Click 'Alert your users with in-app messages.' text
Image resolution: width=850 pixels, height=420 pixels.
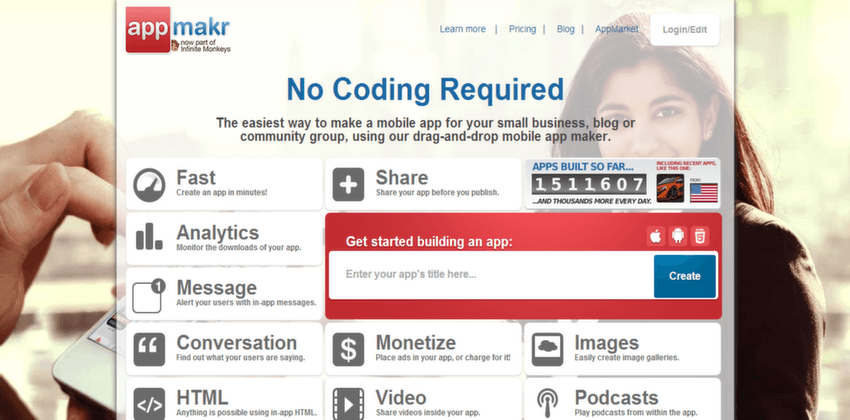246,302
